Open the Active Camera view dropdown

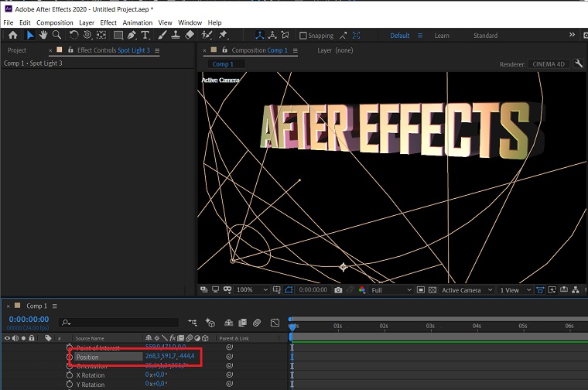click(465, 290)
